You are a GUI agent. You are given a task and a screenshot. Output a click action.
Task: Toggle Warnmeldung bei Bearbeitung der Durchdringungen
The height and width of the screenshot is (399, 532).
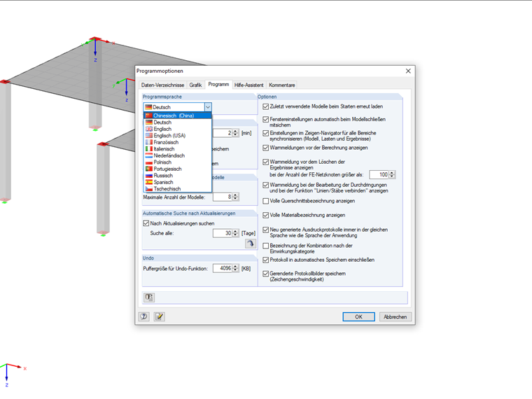tap(266, 185)
